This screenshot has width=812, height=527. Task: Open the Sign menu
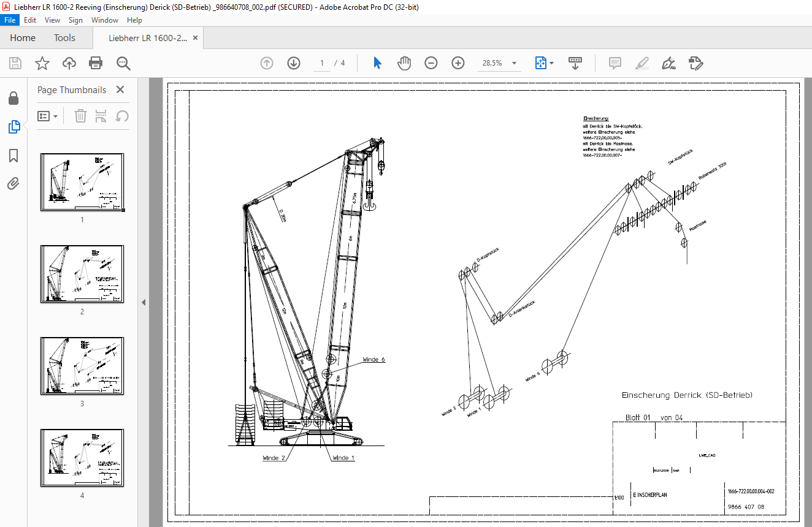[75, 20]
